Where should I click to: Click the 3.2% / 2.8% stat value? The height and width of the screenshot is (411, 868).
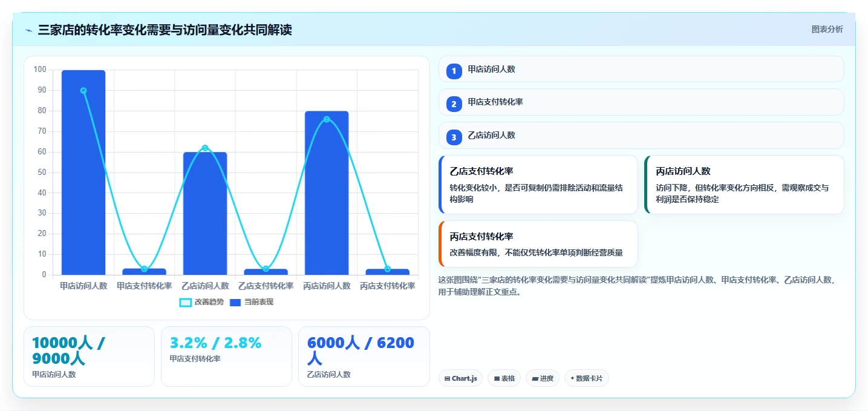(215, 343)
